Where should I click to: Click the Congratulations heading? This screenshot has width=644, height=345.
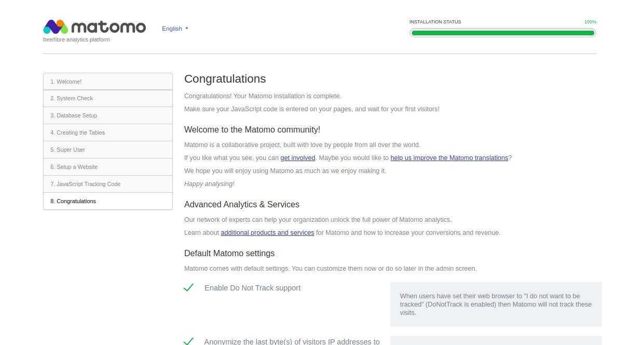(x=225, y=79)
